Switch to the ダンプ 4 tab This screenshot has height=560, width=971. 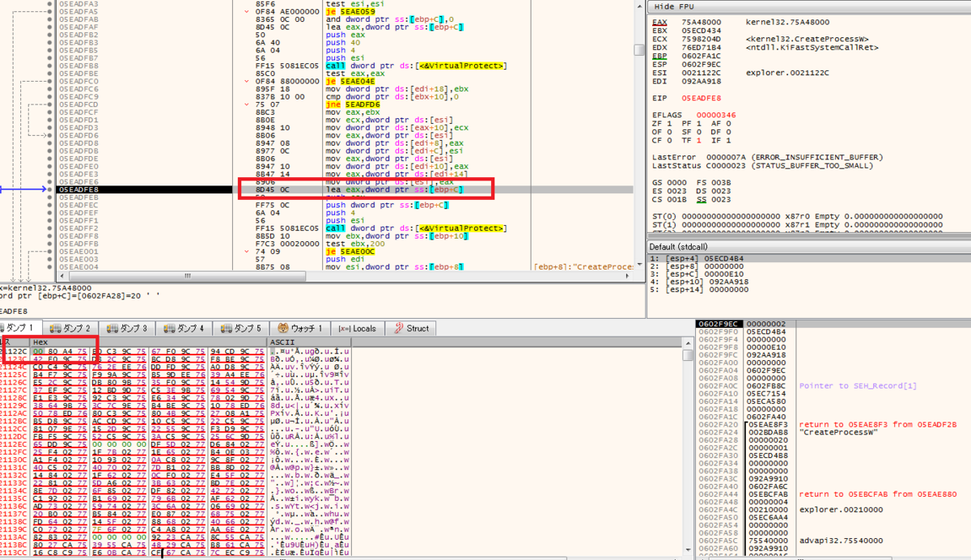[184, 329]
